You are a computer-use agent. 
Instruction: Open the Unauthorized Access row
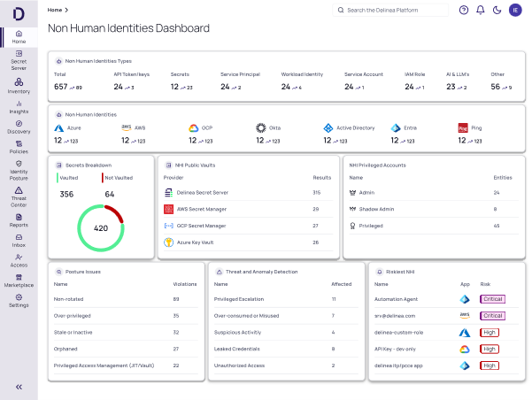[286, 365]
